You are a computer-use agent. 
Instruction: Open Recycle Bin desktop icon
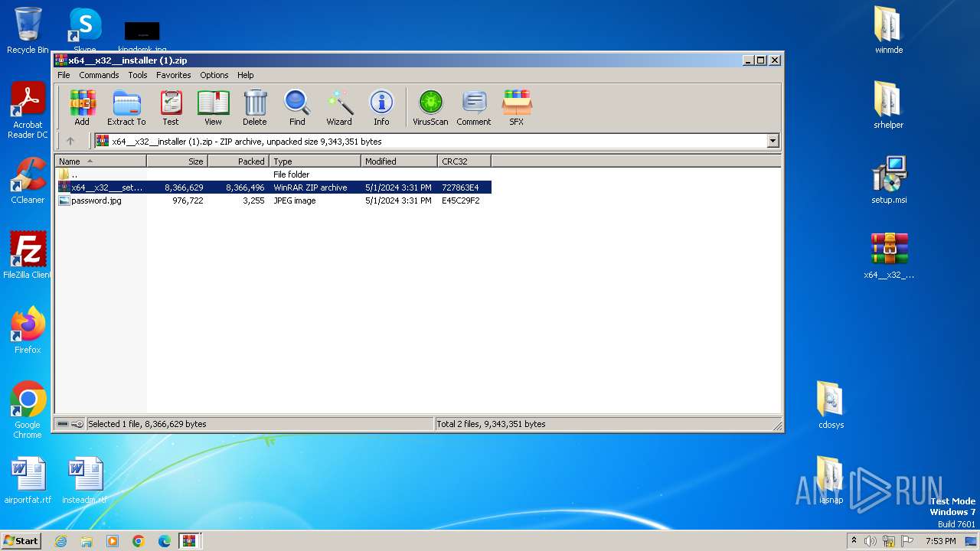click(x=28, y=31)
